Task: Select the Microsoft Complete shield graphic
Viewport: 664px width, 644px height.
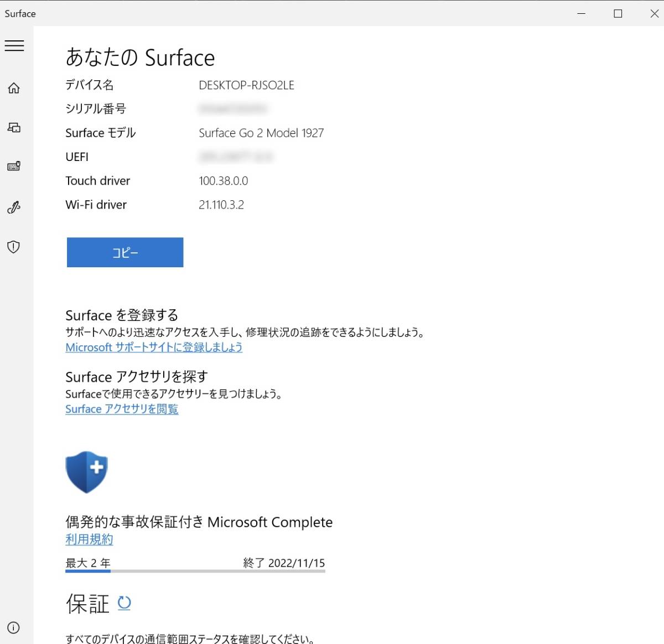Action: click(87, 472)
